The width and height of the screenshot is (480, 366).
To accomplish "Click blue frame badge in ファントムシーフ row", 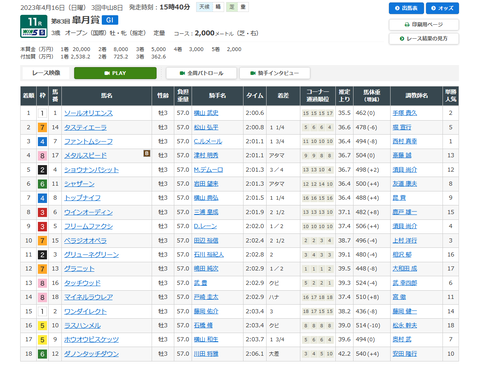I will tap(42, 142).
